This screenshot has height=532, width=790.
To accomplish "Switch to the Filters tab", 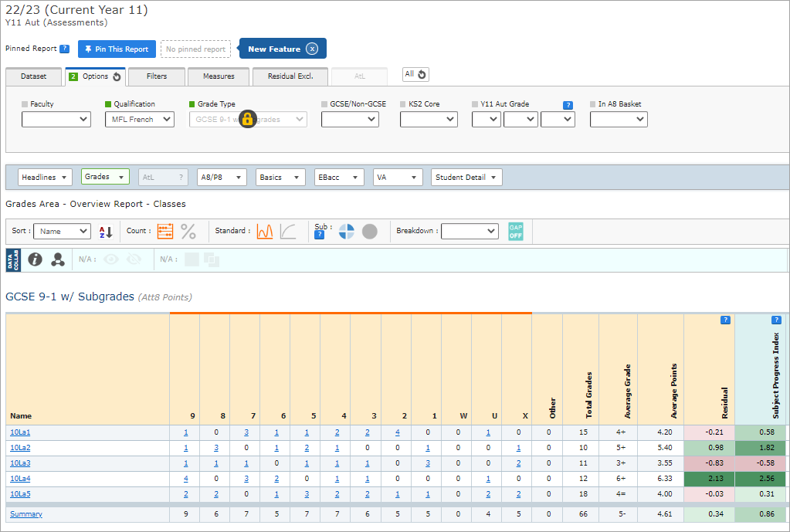I will click(157, 76).
